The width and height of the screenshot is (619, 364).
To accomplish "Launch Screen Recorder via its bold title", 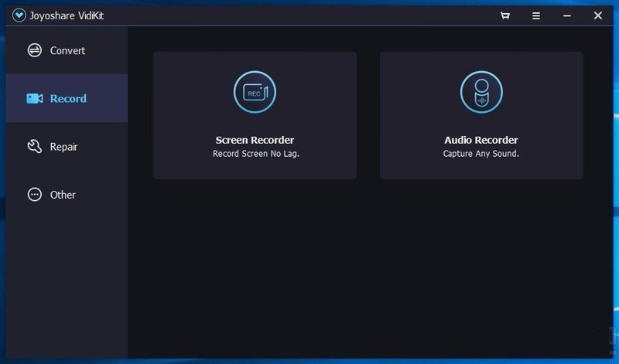I will point(255,140).
